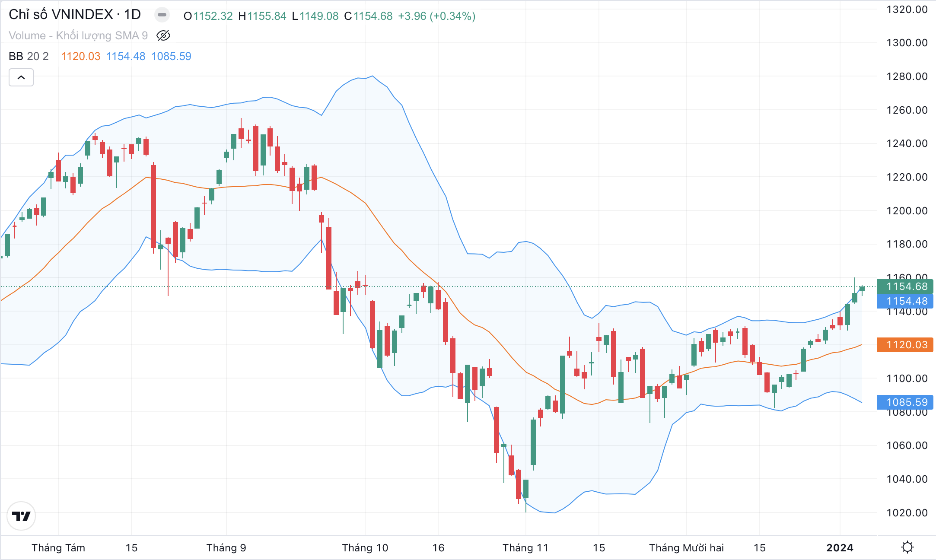This screenshot has height=560, width=936.
Task: Click the 1320.00 price axis label
Action: click(907, 10)
